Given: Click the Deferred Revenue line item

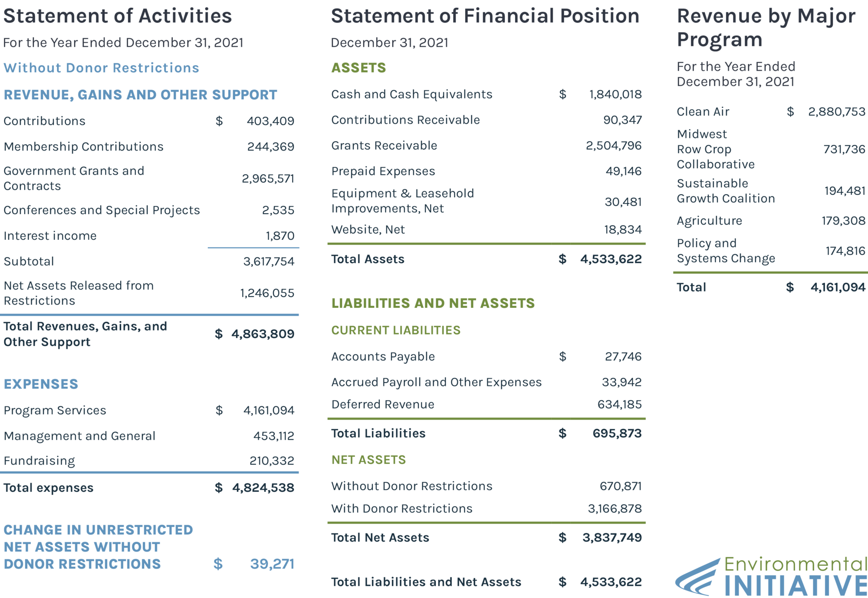Looking at the screenshot, I should point(382,405).
